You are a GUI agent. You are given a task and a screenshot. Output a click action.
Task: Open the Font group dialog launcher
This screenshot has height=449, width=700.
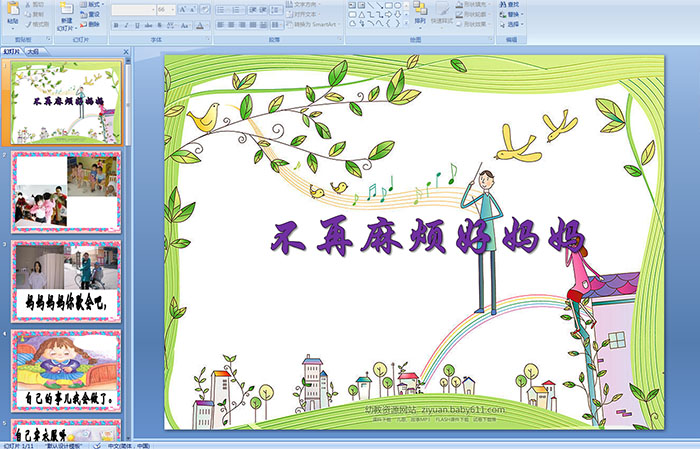[x=208, y=39]
